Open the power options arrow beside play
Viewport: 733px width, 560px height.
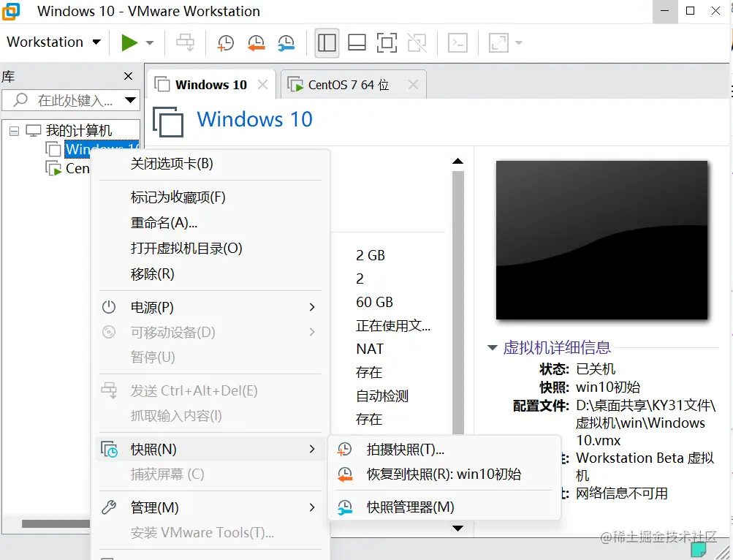(x=150, y=43)
